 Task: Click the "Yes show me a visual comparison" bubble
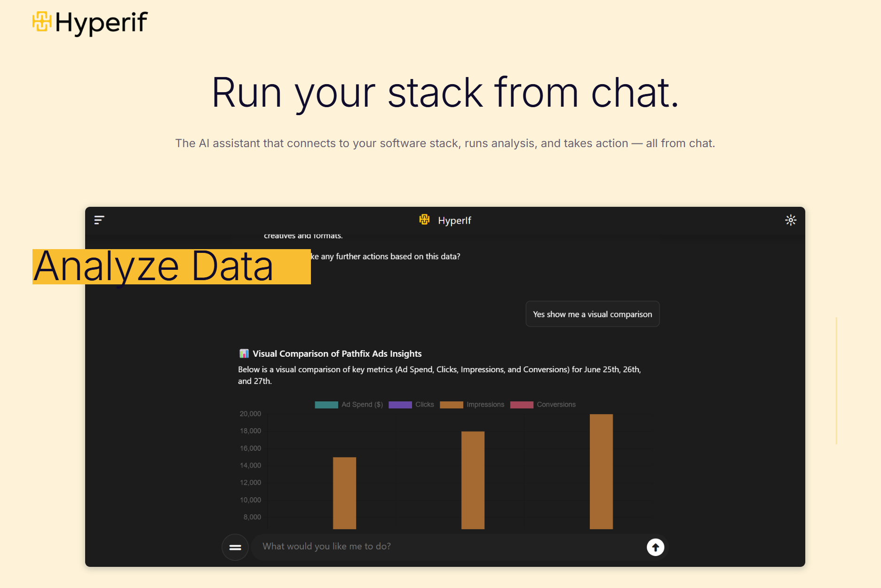click(592, 314)
